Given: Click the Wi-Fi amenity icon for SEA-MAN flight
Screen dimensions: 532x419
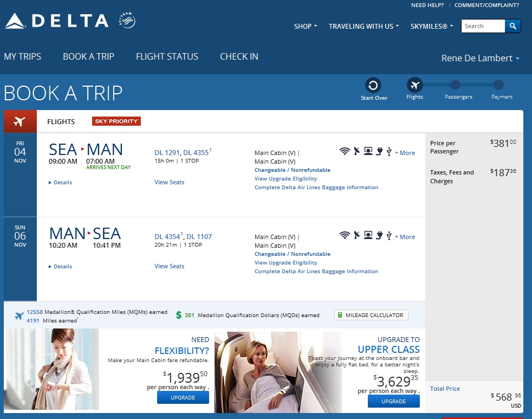Looking at the screenshot, I should pos(345,151).
